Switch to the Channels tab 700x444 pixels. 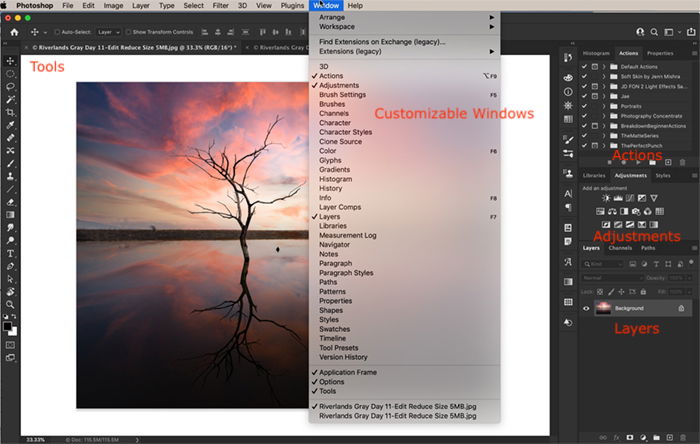click(620, 248)
